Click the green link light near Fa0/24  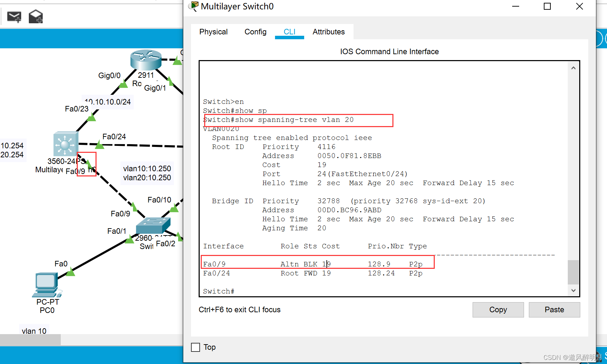click(100, 144)
